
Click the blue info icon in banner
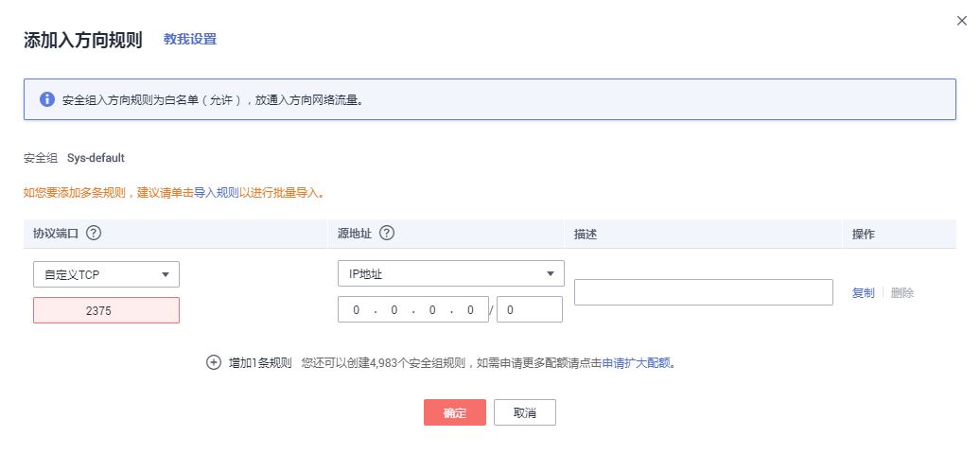[47, 99]
